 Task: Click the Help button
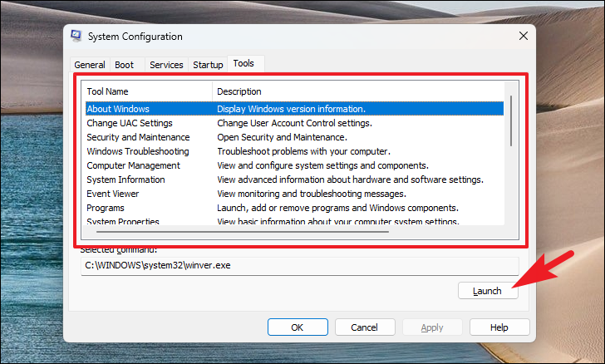(x=499, y=327)
